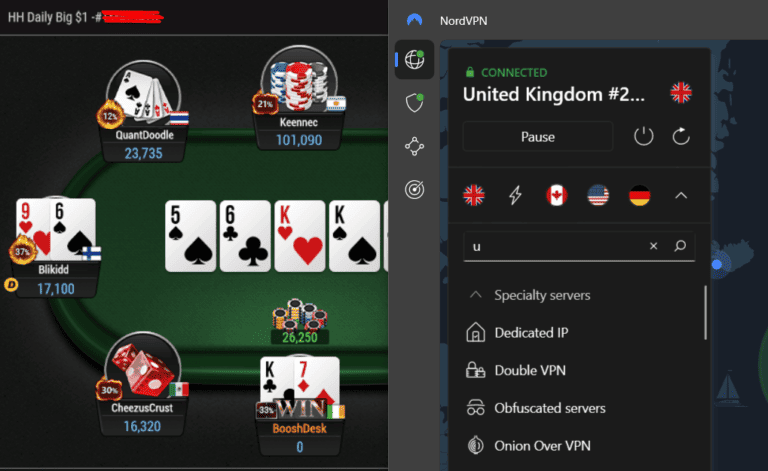Connect to Canada flag shortcut
The height and width of the screenshot is (471, 768).
[x=557, y=195]
